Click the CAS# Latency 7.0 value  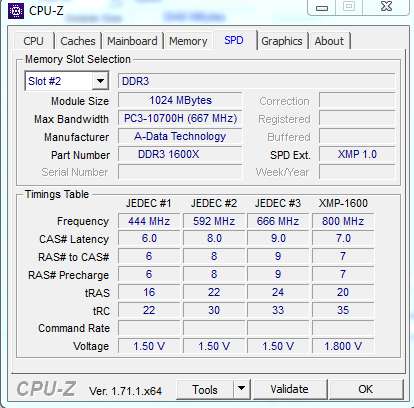[343, 239]
